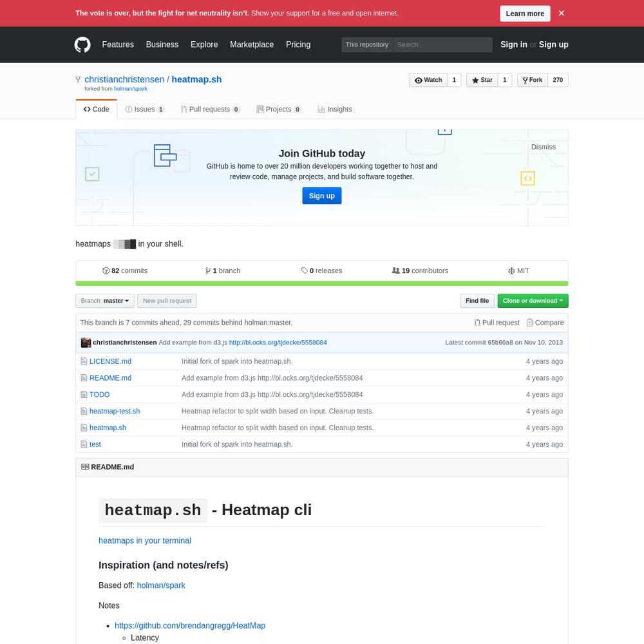Screen dimensions: 644x644
Task: Click the Compare link
Action: (x=545, y=323)
